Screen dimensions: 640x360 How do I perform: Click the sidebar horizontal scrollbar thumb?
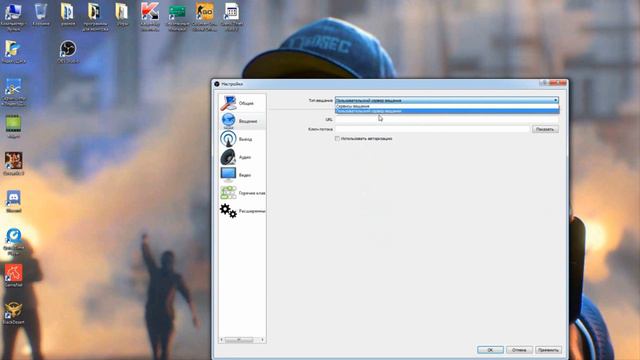(239, 340)
